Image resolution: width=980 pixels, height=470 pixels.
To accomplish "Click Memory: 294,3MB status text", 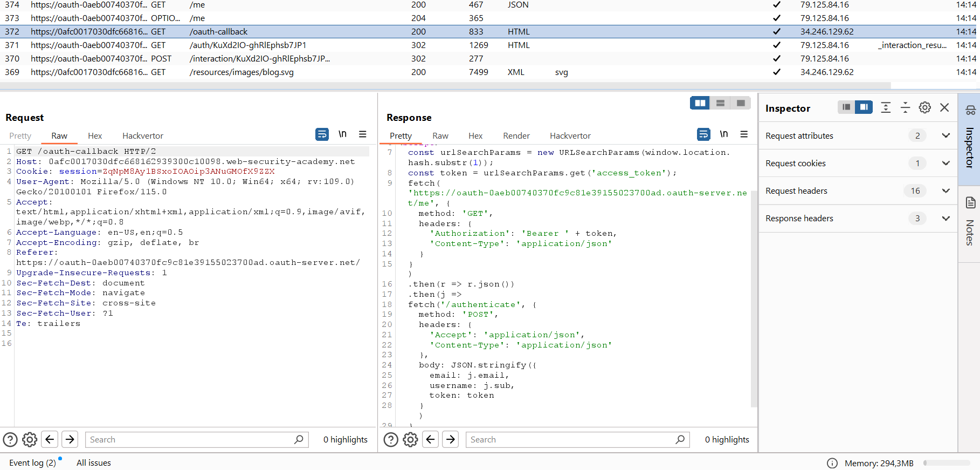I will (879, 463).
